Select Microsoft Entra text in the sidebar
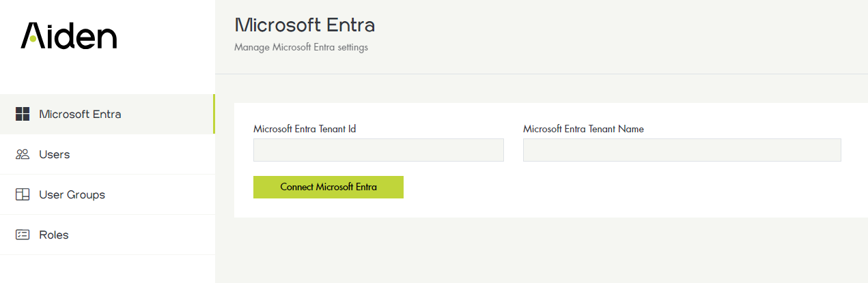The height and width of the screenshot is (283, 868). click(80, 114)
